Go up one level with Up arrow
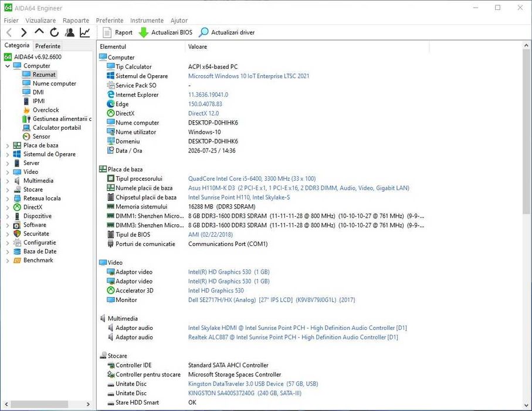The image size is (532, 411). tap(39, 32)
